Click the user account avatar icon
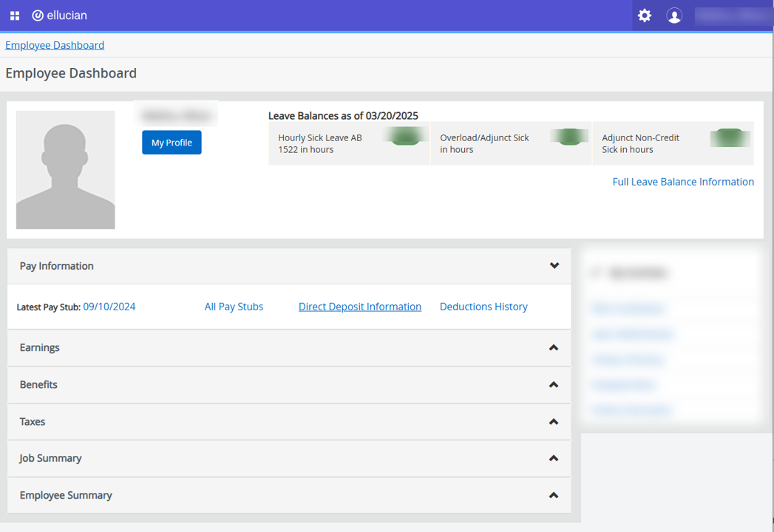The image size is (774, 532). (x=674, y=16)
